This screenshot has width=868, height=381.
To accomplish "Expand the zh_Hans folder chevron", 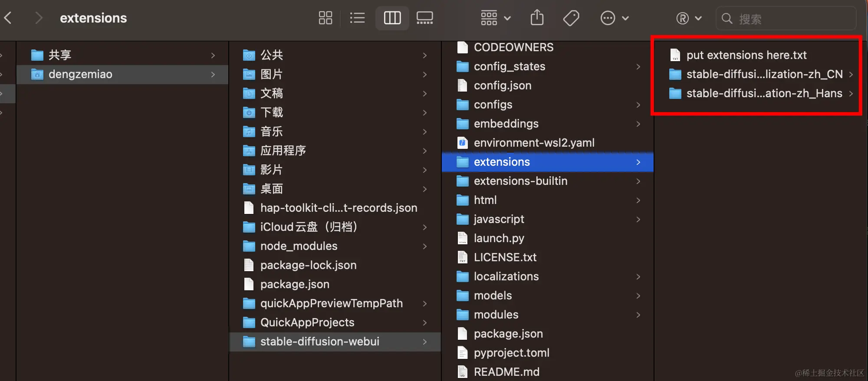I will coord(851,93).
